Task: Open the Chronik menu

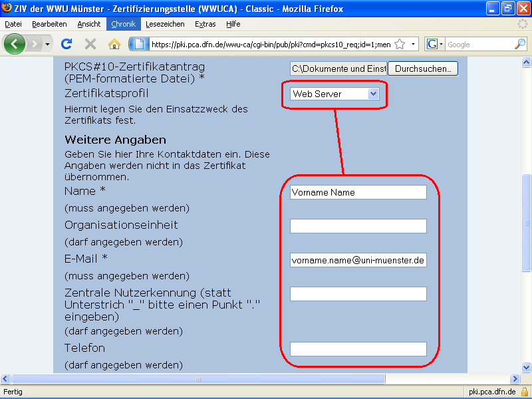Action: coord(123,24)
